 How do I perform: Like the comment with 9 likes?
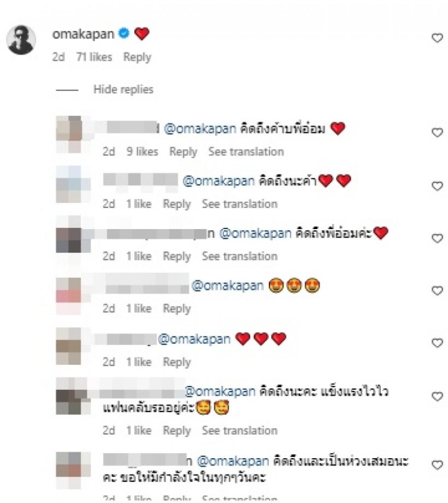(437, 132)
